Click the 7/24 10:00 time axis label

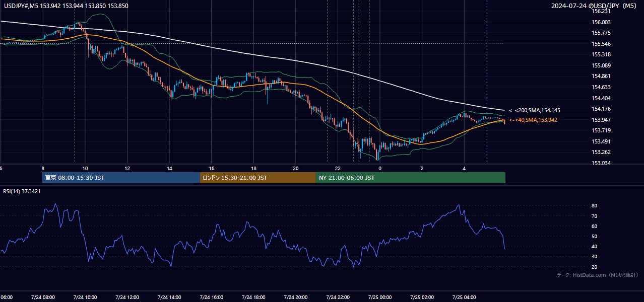tap(85, 297)
